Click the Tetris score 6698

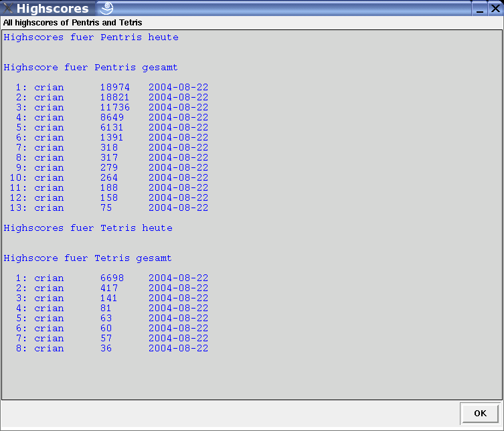tap(112, 278)
